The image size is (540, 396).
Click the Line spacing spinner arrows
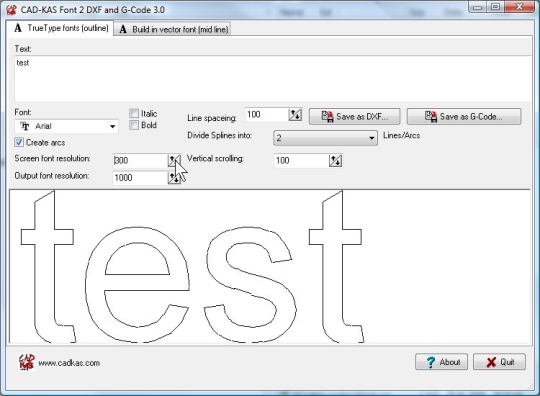[295, 115]
